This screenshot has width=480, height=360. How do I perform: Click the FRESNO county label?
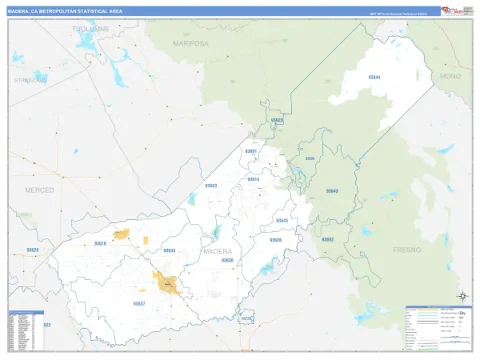coord(407,250)
